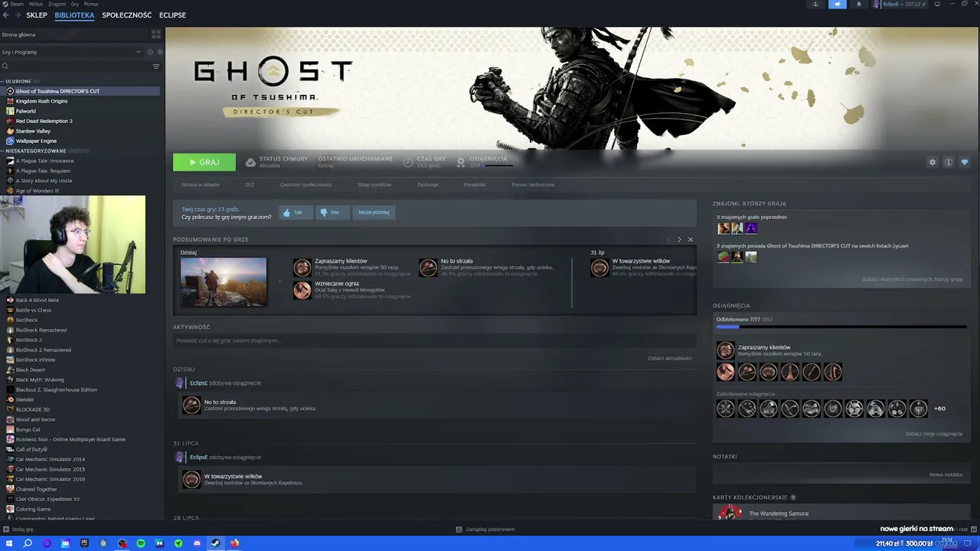Open the Widok menu
This screenshot has height=551, width=980.
(x=35, y=4)
